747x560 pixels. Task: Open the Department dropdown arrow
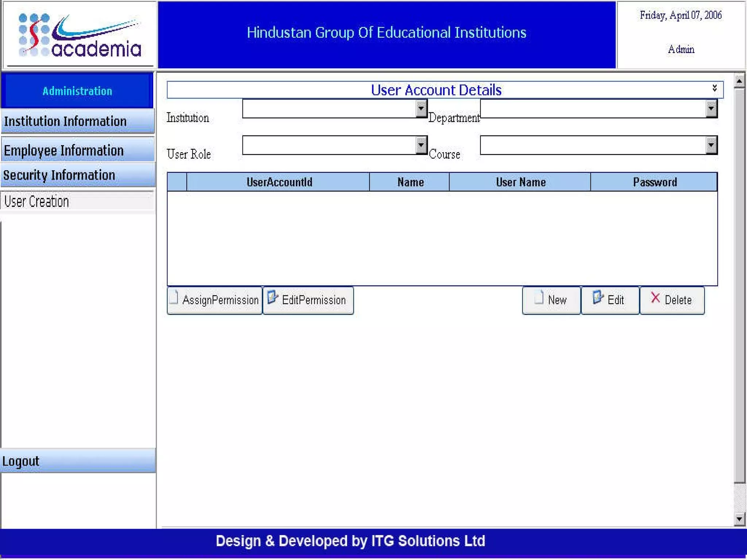711,108
